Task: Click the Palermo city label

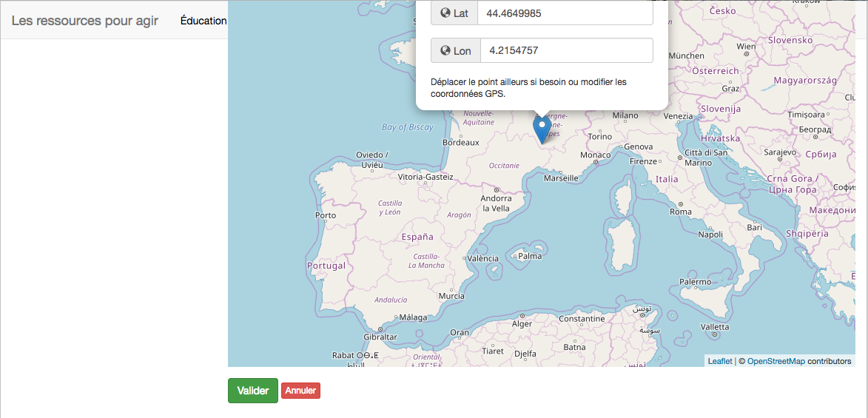Action: [x=696, y=282]
